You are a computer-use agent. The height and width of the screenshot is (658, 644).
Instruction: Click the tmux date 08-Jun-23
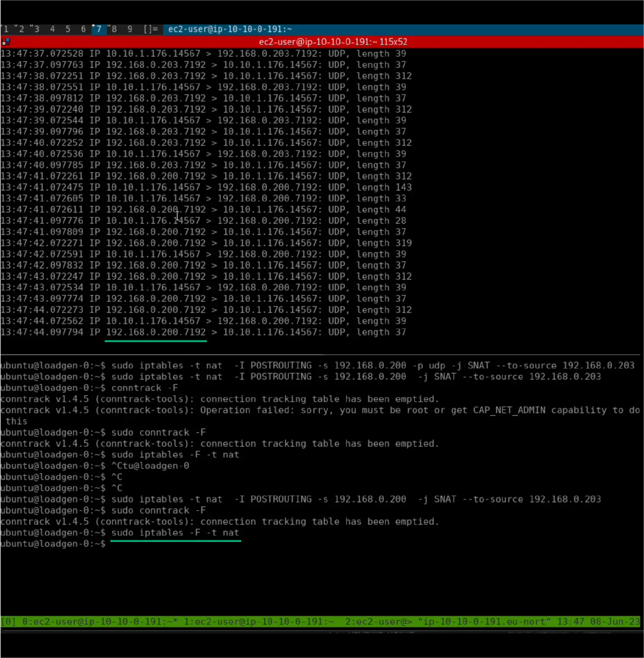pos(615,622)
